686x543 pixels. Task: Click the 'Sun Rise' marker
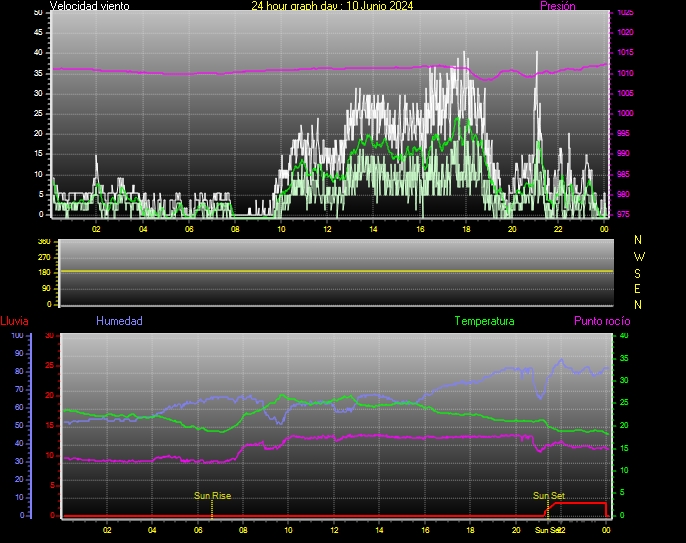point(212,495)
